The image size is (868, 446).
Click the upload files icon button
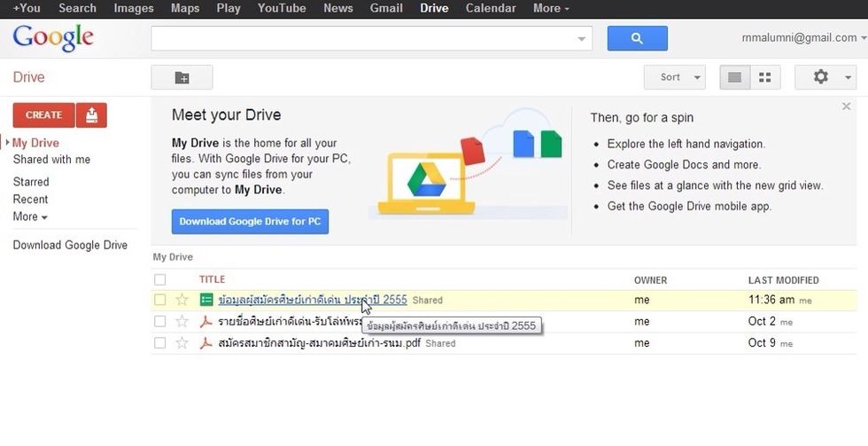[91, 115]
